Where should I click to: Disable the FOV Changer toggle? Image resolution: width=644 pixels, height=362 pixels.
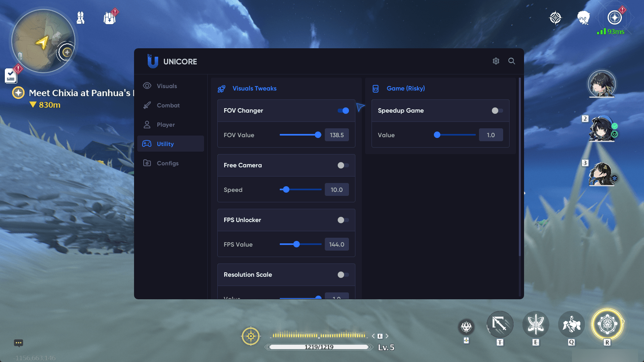[x=343, y=111]
